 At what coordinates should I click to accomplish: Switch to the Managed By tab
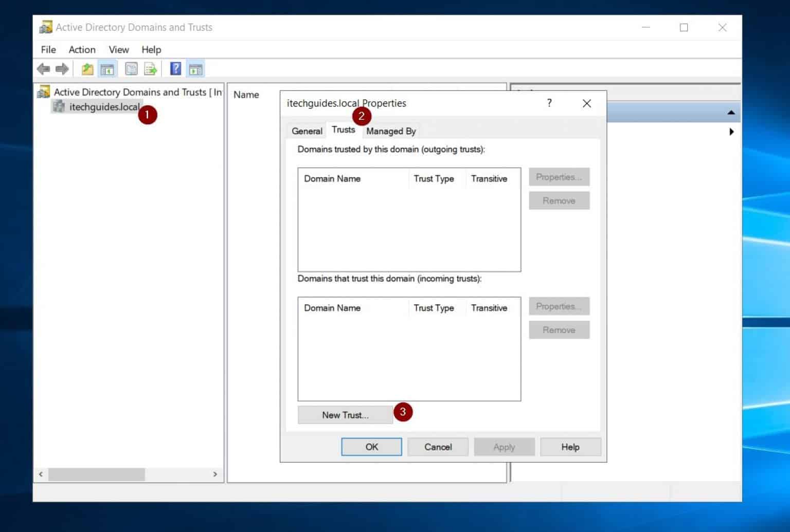click(391, 131)
